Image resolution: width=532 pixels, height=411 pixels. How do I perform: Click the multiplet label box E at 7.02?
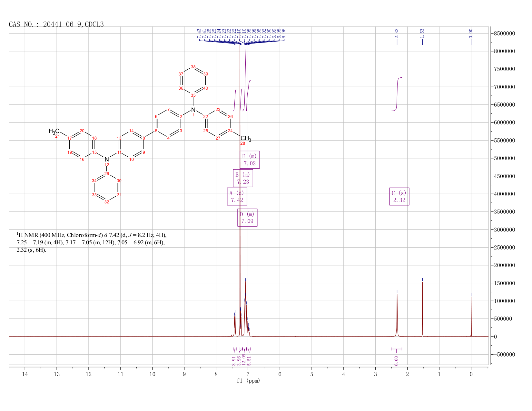(x=250, y=160)
